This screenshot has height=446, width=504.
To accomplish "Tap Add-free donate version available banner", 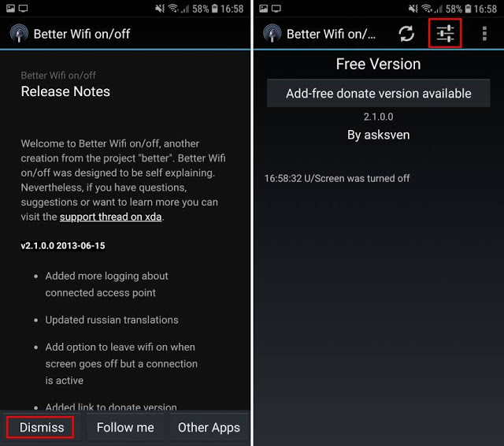I will point(378,93).
